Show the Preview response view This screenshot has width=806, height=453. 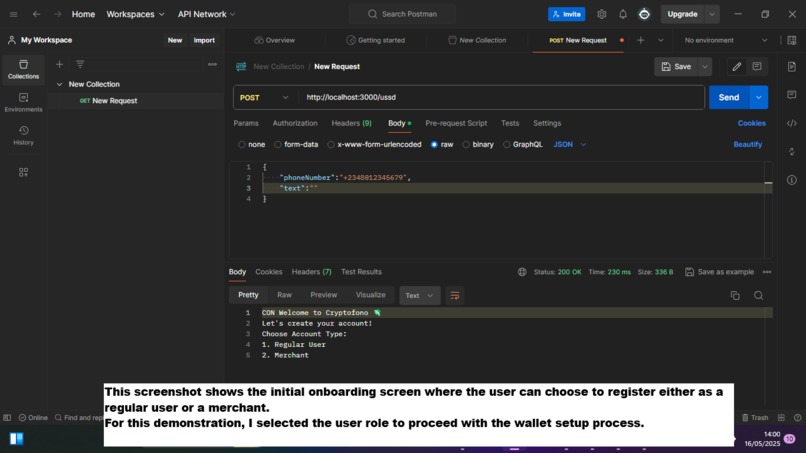[323, 295]
